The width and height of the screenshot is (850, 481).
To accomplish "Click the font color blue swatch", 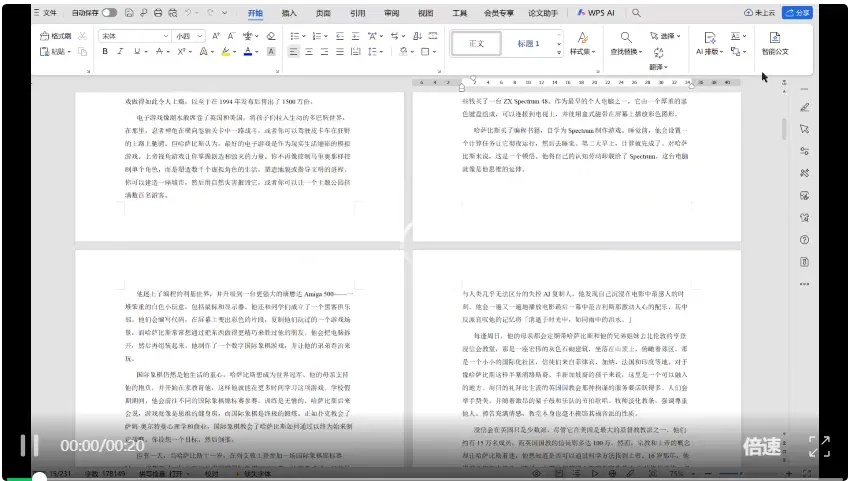I will (x=248, y=52).
